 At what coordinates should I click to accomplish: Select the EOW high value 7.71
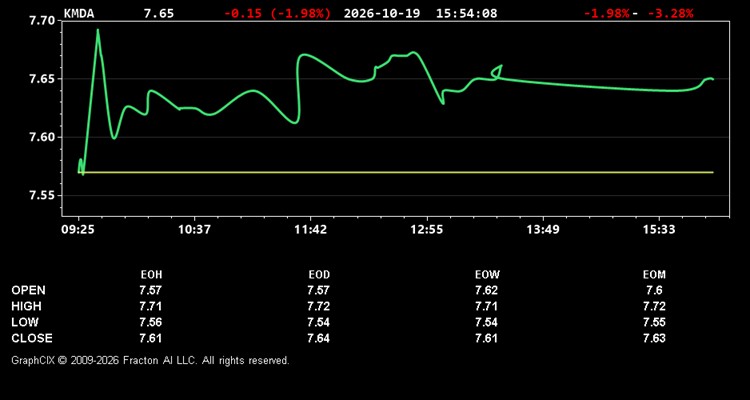486,306
